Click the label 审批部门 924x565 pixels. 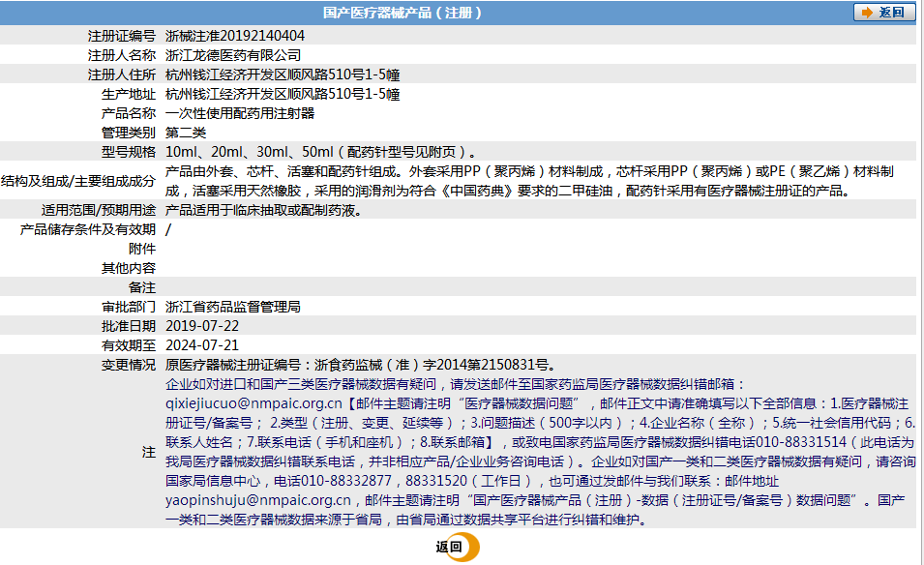point(129,307)
